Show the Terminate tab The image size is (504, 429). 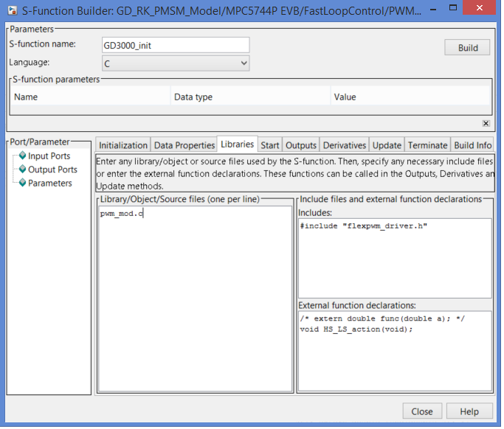pos(427,145)
